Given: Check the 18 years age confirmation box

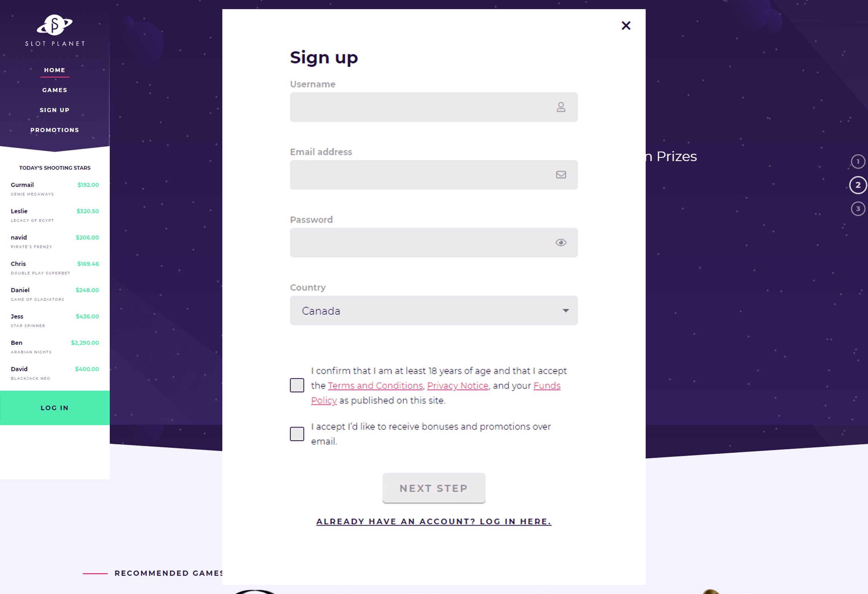Looking at the screenshot, I should [297, 385].
